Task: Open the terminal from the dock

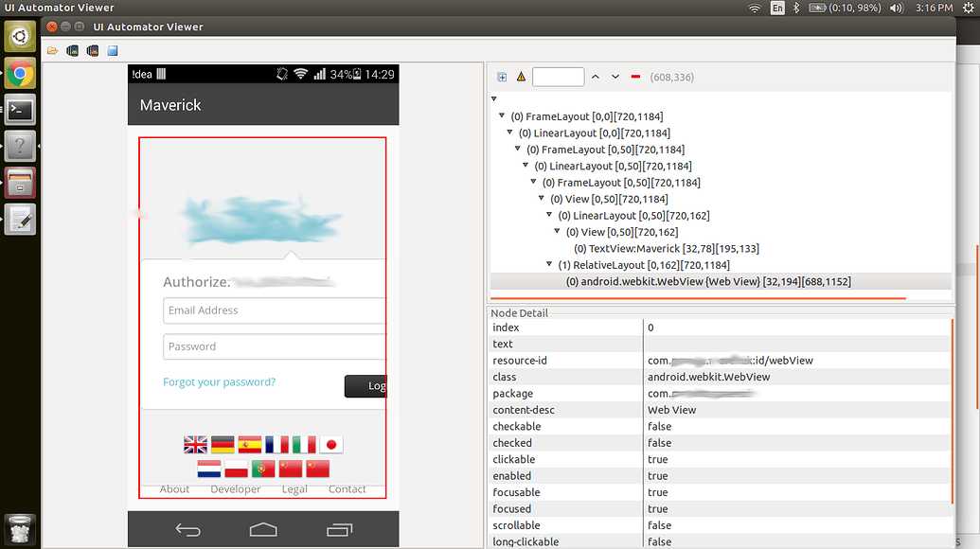Action: pos(19,110)
